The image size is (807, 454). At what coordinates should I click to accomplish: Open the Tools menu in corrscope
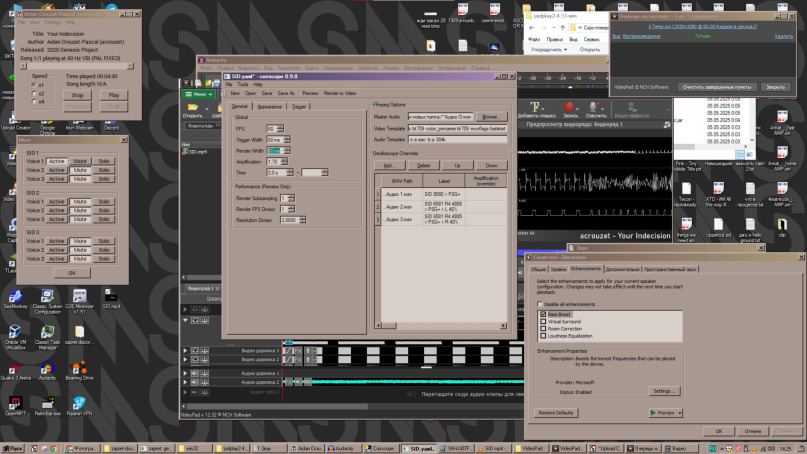point(241,84)
